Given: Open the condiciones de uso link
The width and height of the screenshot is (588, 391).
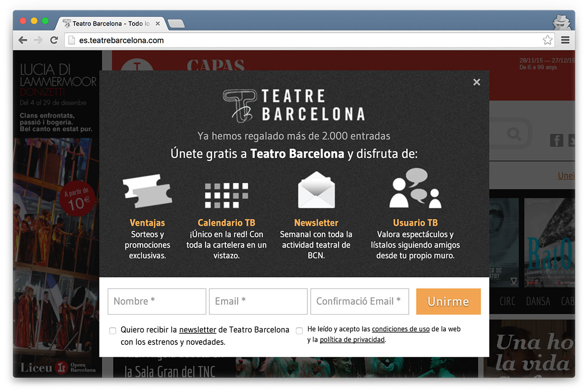Looking at the screenshot, I should click(x=401, y=329).
